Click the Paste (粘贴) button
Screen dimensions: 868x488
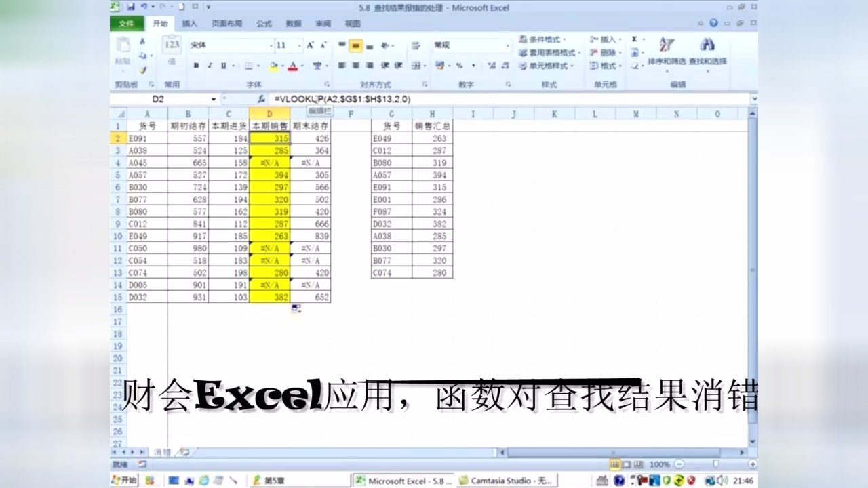(x=123, y=53)
